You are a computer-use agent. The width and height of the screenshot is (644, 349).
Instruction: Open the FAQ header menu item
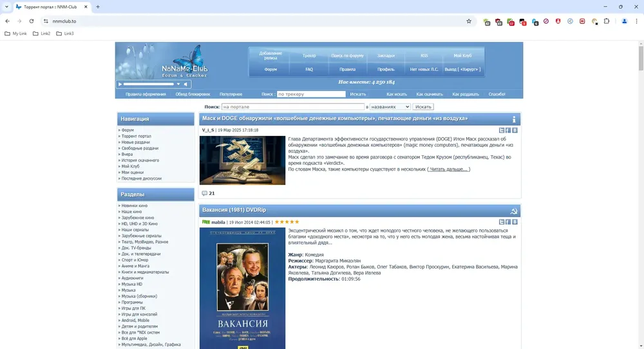point(309,70)
